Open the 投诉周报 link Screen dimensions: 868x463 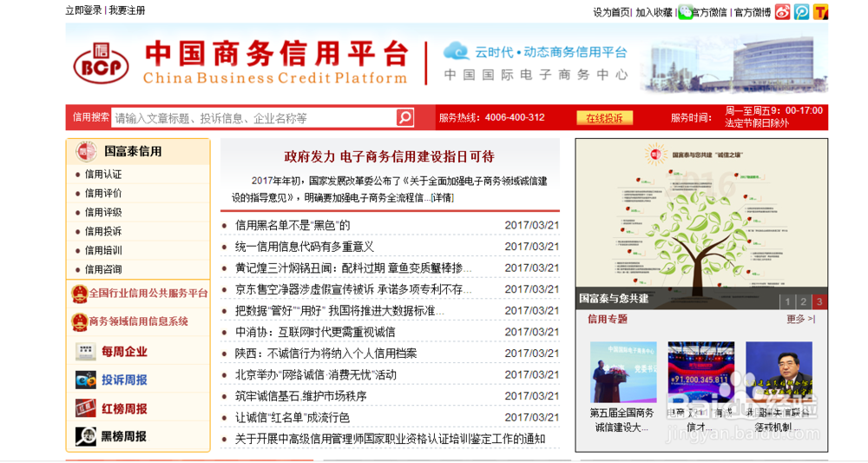pos(124,380)
